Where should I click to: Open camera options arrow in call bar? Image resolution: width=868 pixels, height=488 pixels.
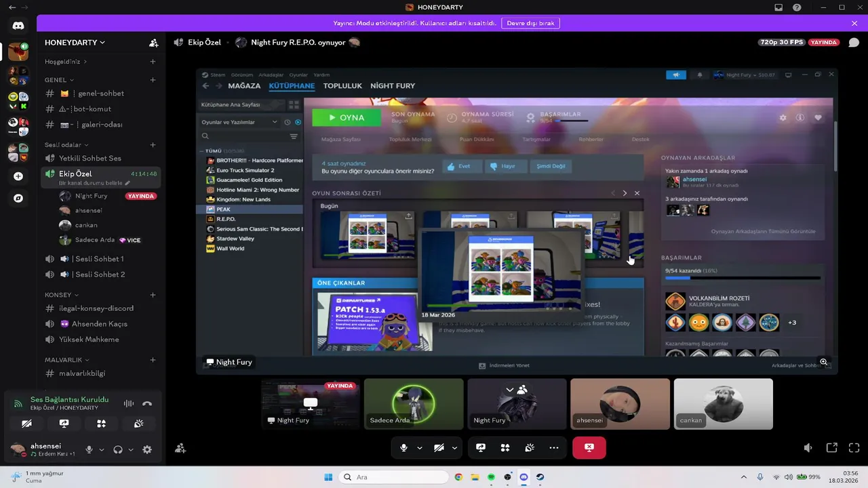[454, 448]
